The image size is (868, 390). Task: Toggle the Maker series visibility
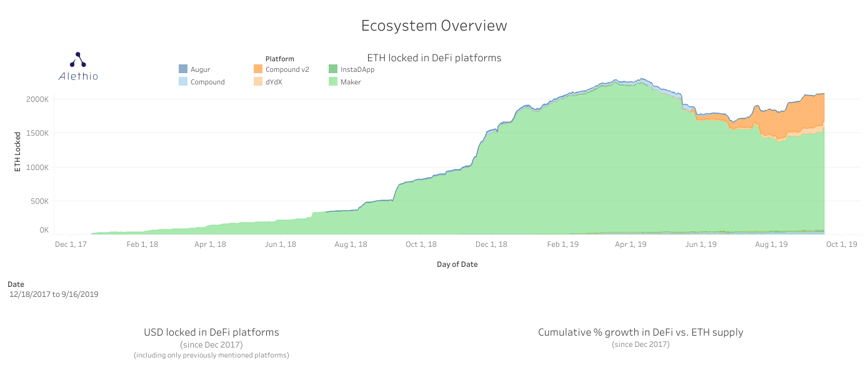tap(351, 81)
